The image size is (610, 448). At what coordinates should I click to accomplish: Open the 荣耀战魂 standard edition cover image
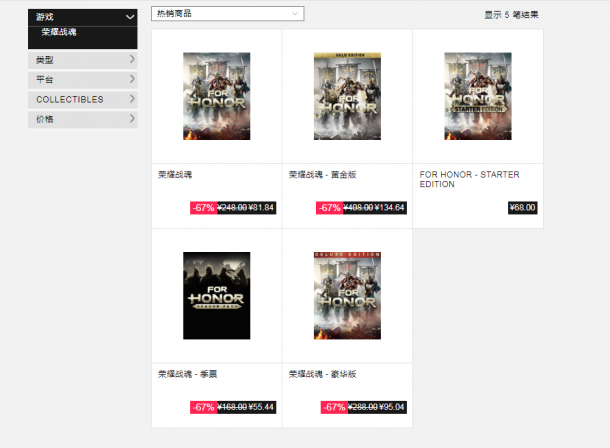pyautogui.click(x=217, y=96)
